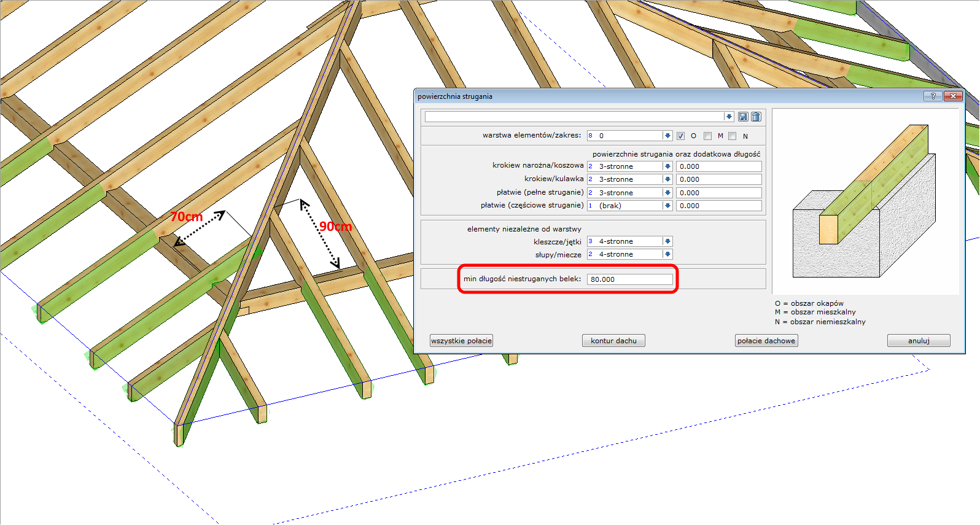This screenshot has height=525, width=980.
Task: Enable the N (obszar niemieszkalny) checkbox
Action: 732,136
